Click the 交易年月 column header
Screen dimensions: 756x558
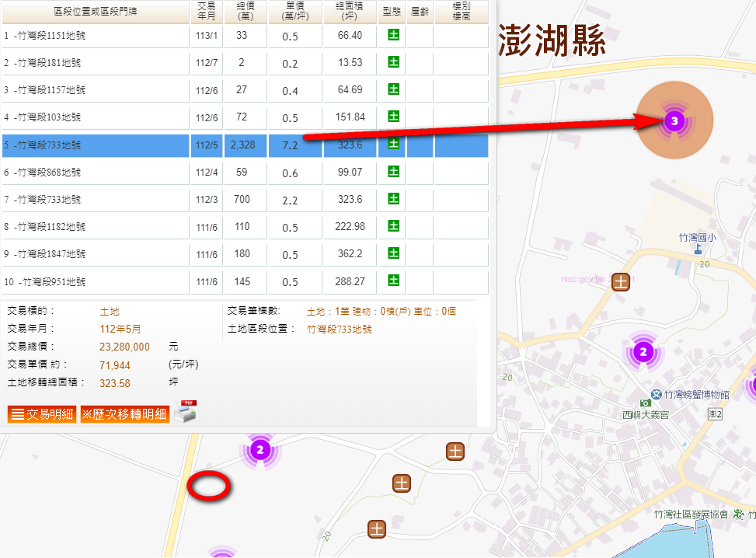(x=207, y=11)
